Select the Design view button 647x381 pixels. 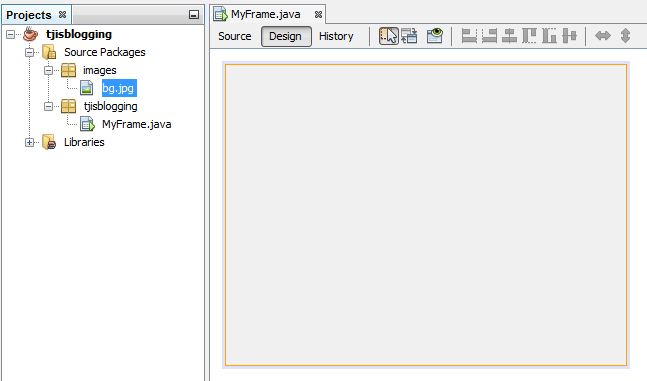[286, 36]
